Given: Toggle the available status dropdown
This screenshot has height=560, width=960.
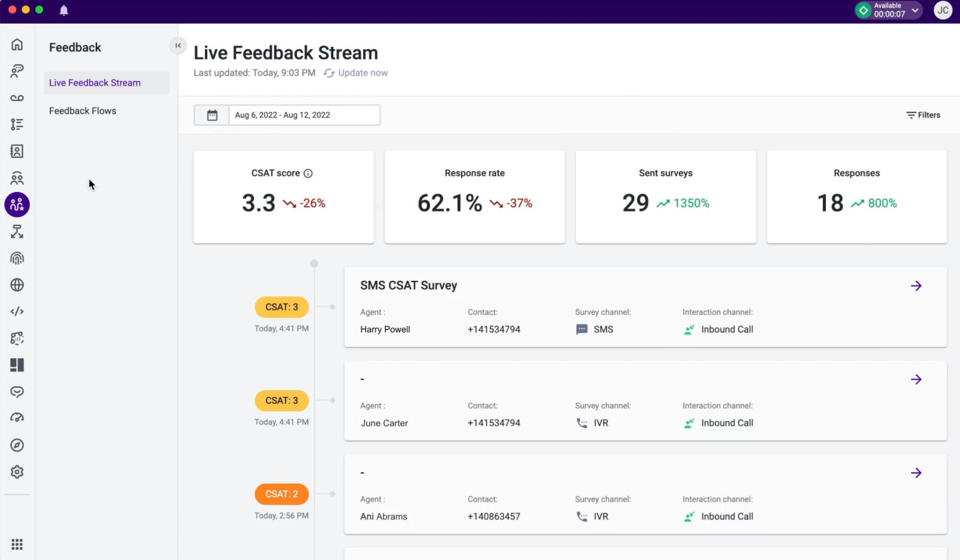Looking at the screenshot, I should click(916, 11).
